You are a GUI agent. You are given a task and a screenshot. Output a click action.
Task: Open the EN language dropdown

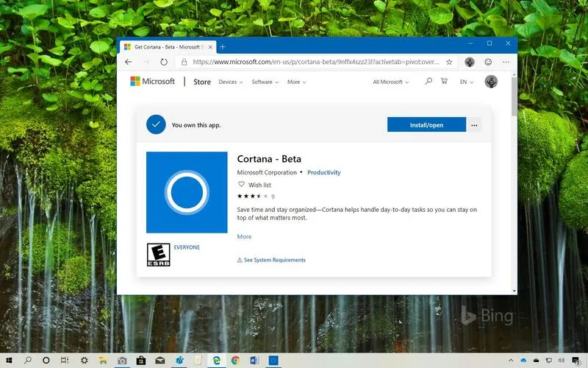coord(467,82)
